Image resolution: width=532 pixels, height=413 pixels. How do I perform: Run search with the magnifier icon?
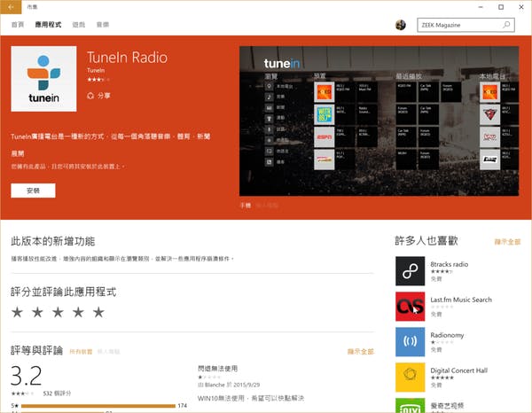[x=506, y=25]
